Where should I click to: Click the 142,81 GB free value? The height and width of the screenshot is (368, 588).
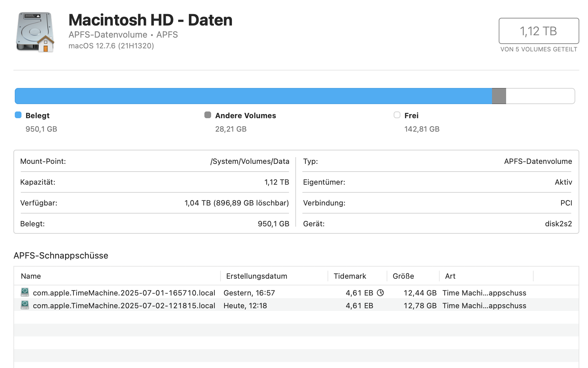(x=422, y=129)
